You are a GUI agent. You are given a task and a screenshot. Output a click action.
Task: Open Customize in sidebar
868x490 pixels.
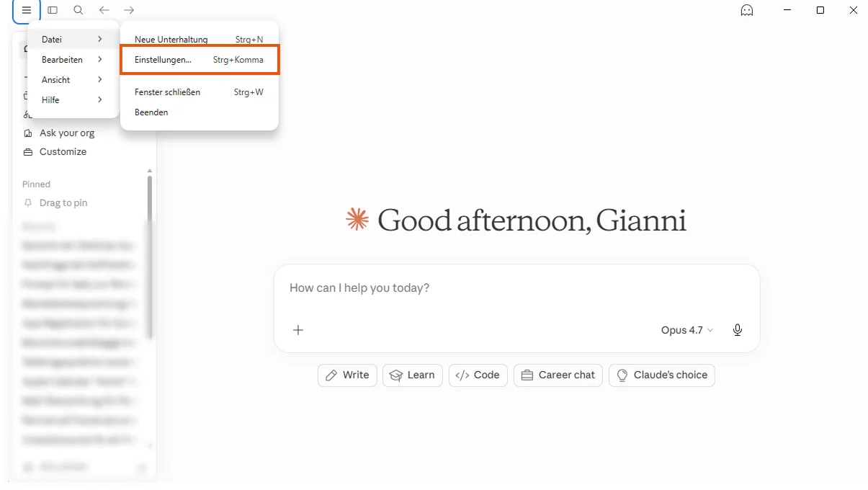[x=63, y=152]
